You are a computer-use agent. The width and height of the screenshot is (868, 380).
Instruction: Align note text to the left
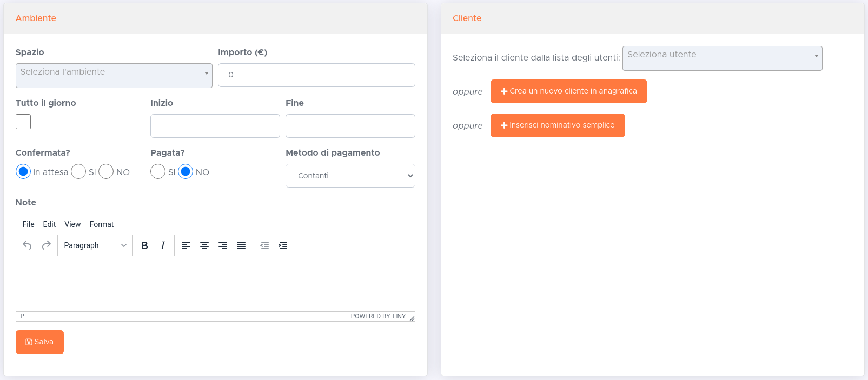(186, 245)
